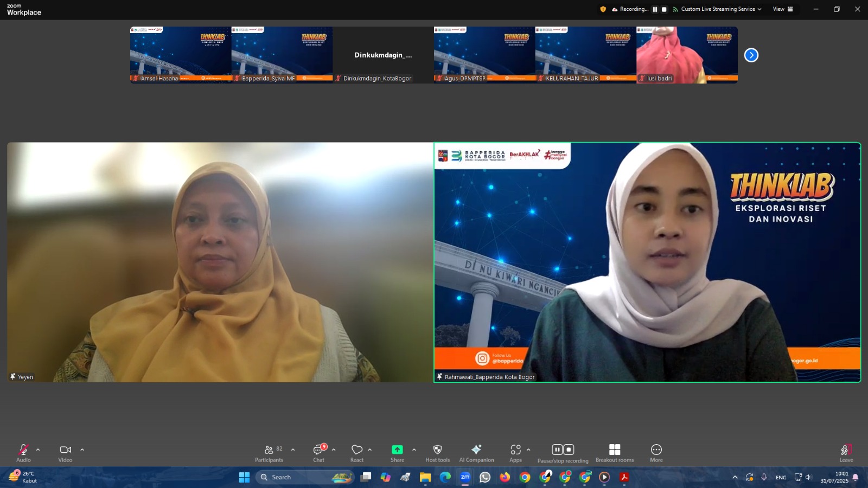The width and height of the screenshot is (868, 488).
Task: Open Custom Live Streaming Service dropdown
Action: [x=717, y=9]
